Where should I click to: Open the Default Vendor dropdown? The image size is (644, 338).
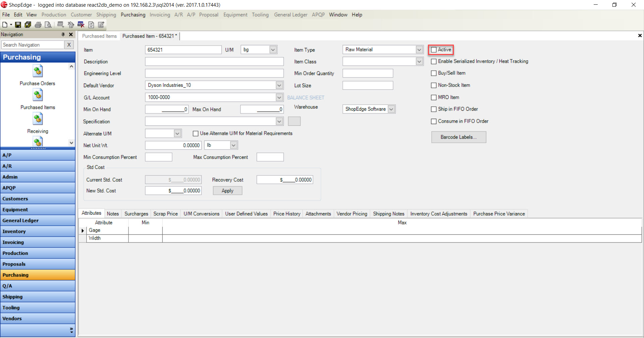coord(279,85)
